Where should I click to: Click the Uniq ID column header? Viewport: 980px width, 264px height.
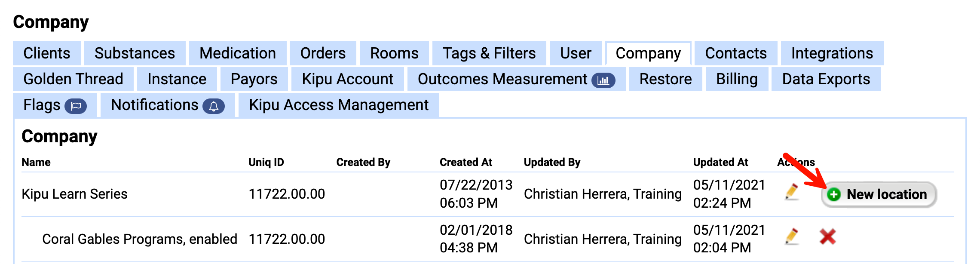266,162
